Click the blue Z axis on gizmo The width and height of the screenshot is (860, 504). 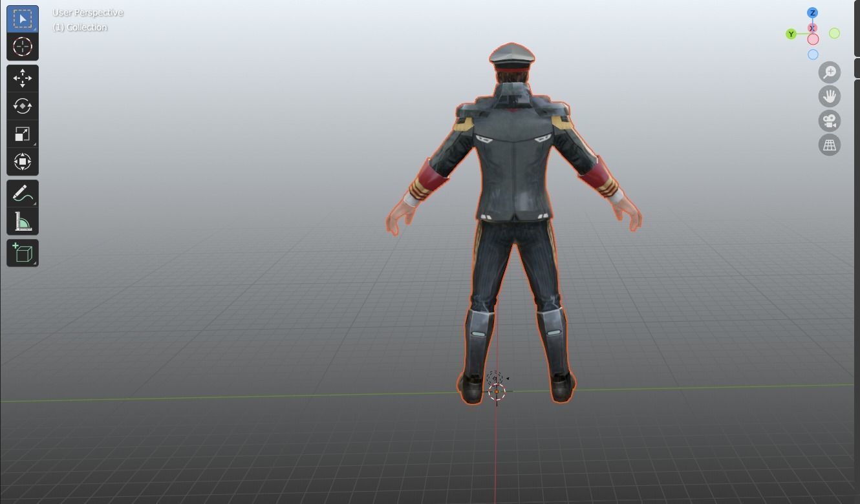point(813,13)
